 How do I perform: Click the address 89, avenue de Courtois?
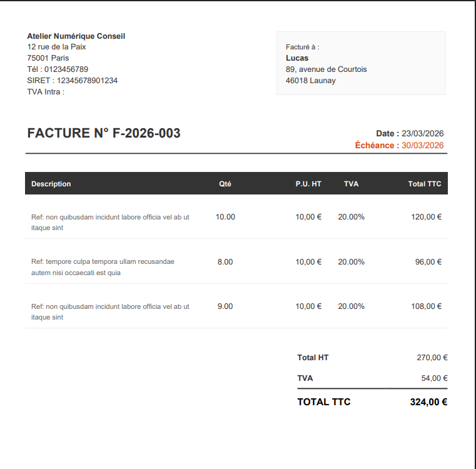(x=326, y=69)
